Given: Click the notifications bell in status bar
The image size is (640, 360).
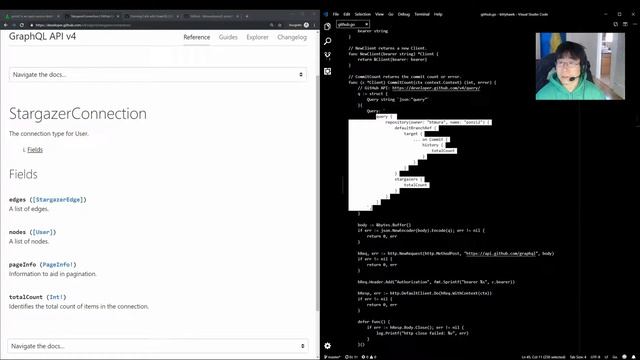Looking at the screenshot, I should [x=634, y=357].
